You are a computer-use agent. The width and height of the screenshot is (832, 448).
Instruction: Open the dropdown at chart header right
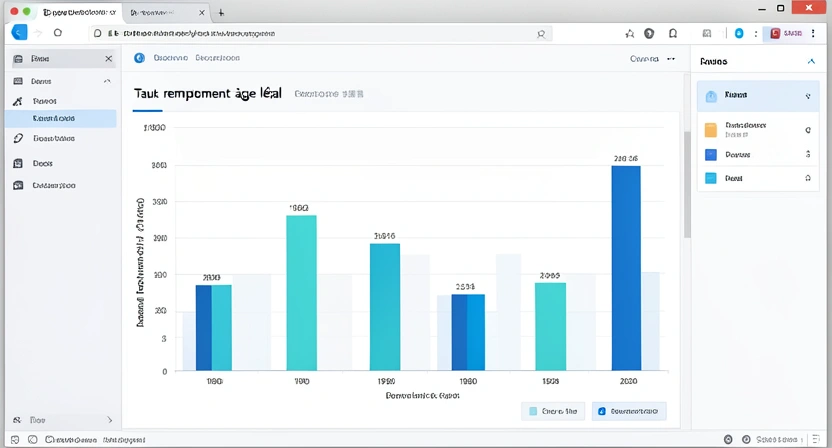point(670,59)
